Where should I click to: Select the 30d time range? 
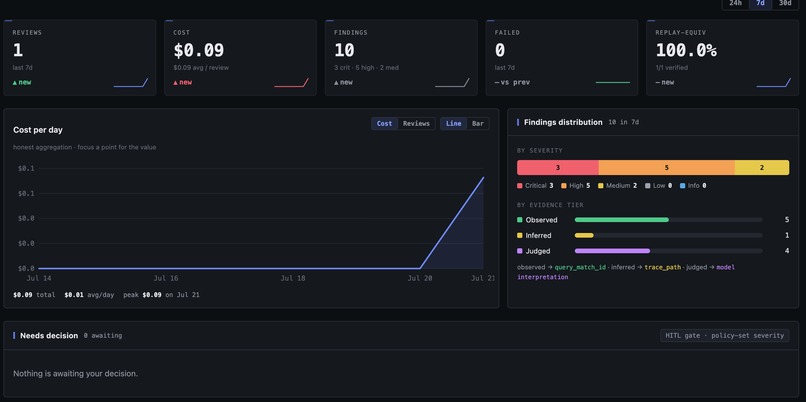coord(785,3)
